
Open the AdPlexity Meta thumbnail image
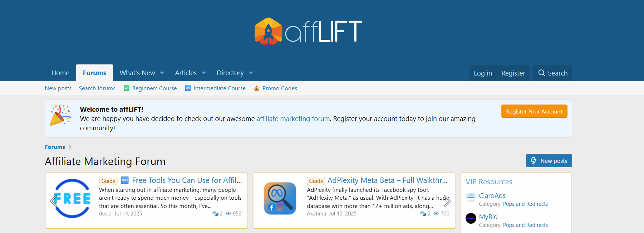[x=280, y=199]
